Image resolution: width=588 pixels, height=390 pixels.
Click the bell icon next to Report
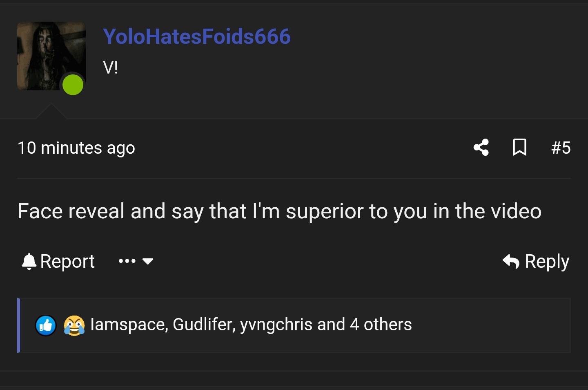(29, 261)
